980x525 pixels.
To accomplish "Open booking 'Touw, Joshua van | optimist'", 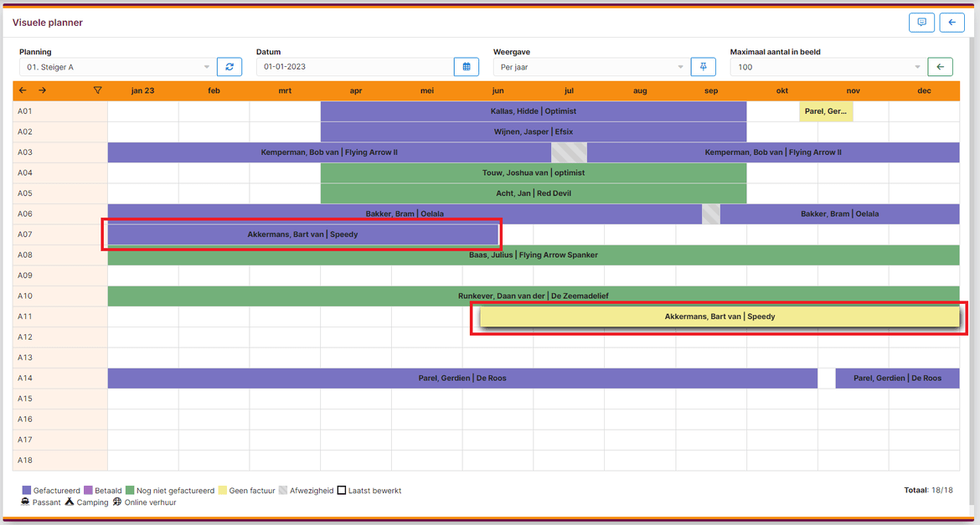I will (x=533, y=173).
